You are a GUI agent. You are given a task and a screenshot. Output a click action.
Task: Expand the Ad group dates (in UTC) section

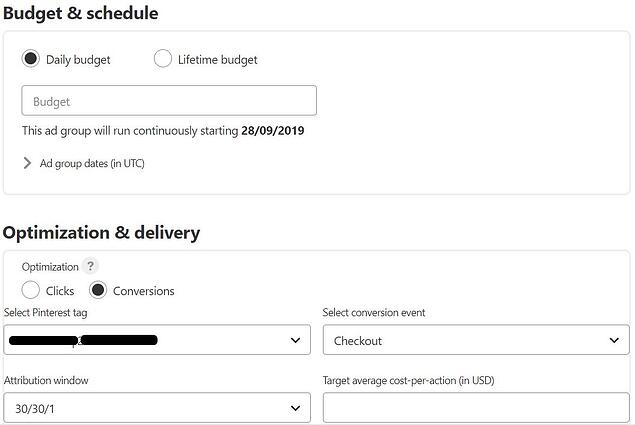point(92,163)
